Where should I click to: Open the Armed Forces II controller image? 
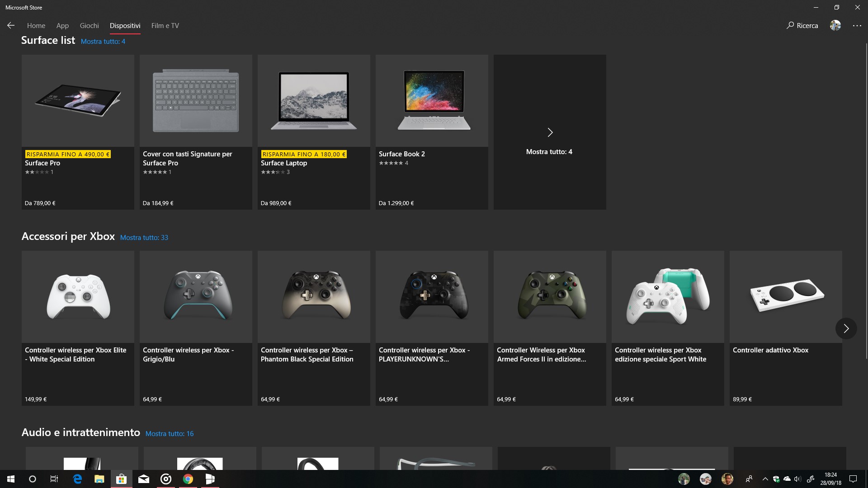(550, 297)
